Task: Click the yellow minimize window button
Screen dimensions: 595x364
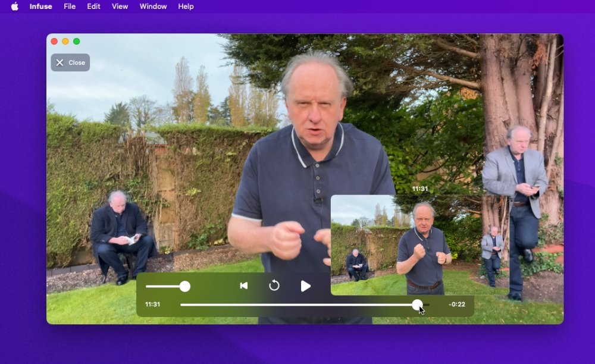Action: (x=65, y=41)
